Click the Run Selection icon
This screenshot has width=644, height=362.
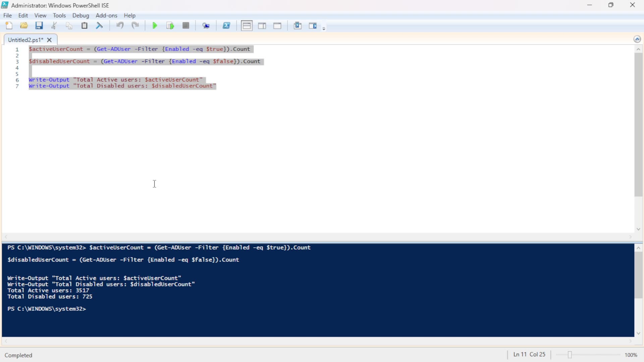tap(170, 26)
